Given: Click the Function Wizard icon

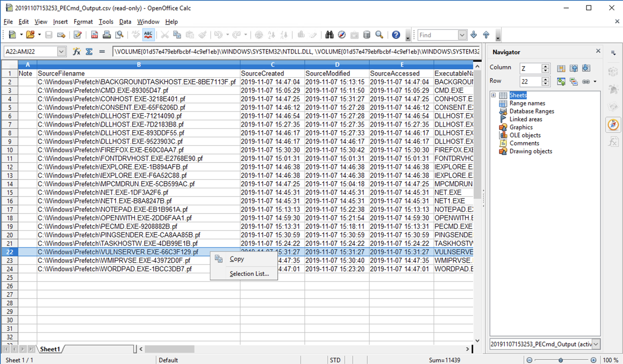Looking at the screenshot, I should pyautogui.click(x=76, y=52).
